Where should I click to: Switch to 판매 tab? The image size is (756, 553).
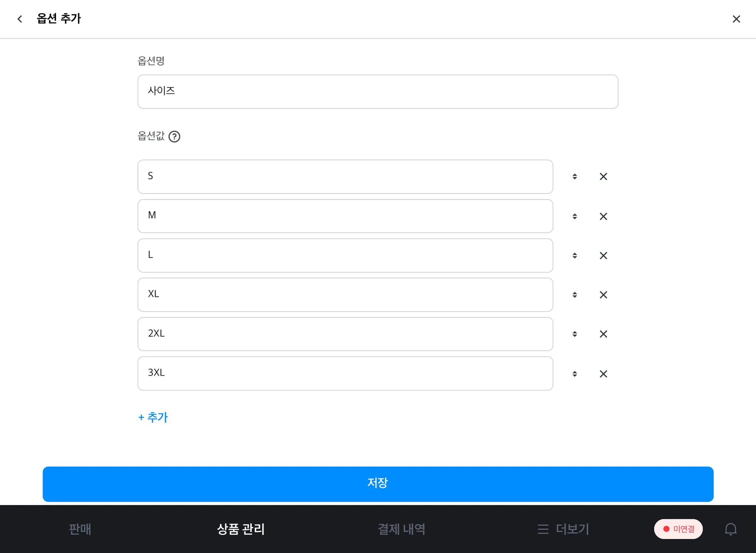point(80,529)
